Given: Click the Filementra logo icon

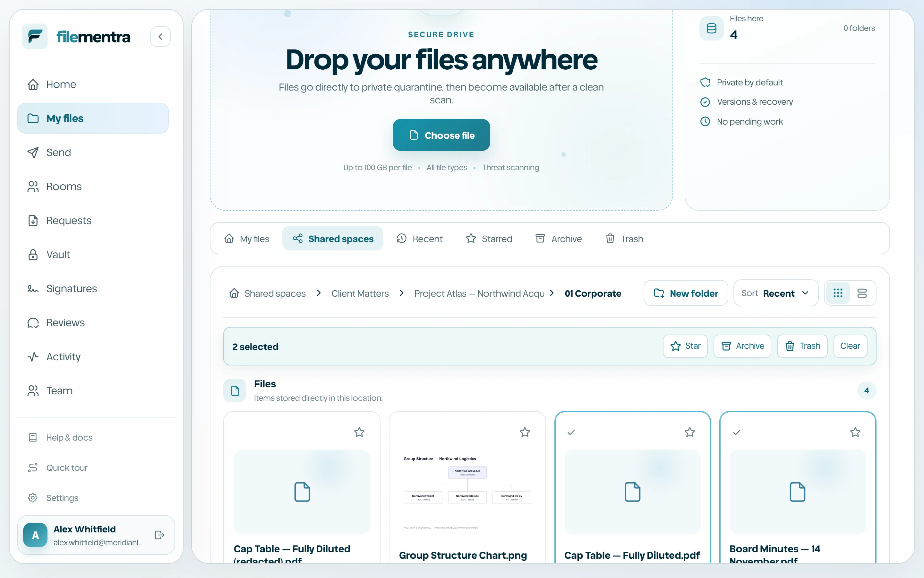Looking at the screenshot, I should point(35,36).
